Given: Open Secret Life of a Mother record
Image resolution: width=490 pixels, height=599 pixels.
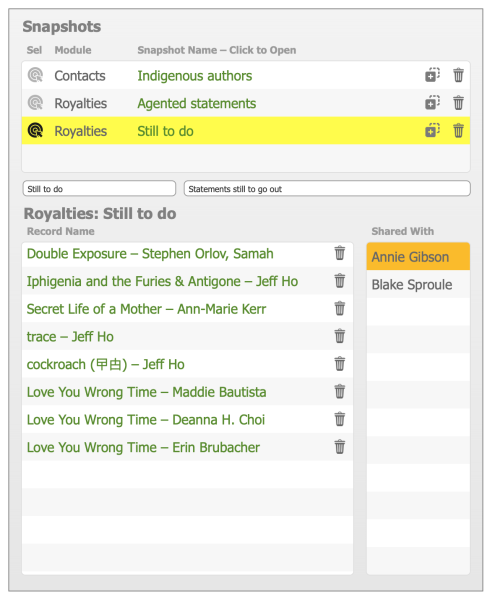Looking at the screenshot, I should click(x=146, y=309).
